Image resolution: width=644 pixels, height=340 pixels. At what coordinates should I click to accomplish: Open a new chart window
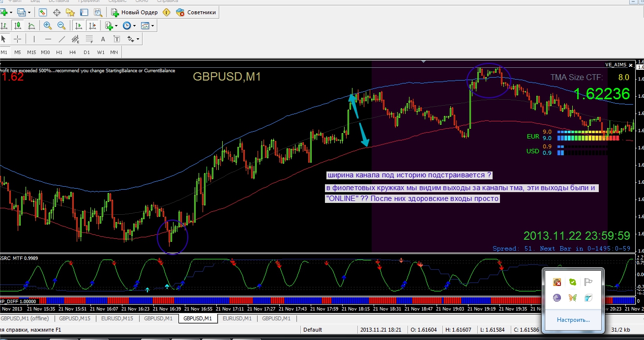pyautogui.click(x=4, y=12)
